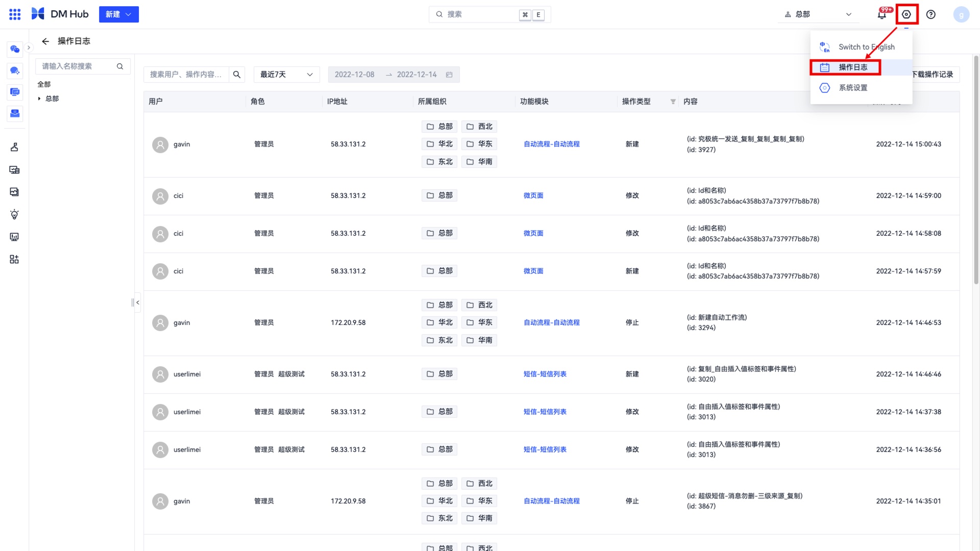Image resolution: width=980 pixels, height=551 pixels.
Task: Click the magnifier in the name search box
Action: pyautogui.click(x=120, y=66)
